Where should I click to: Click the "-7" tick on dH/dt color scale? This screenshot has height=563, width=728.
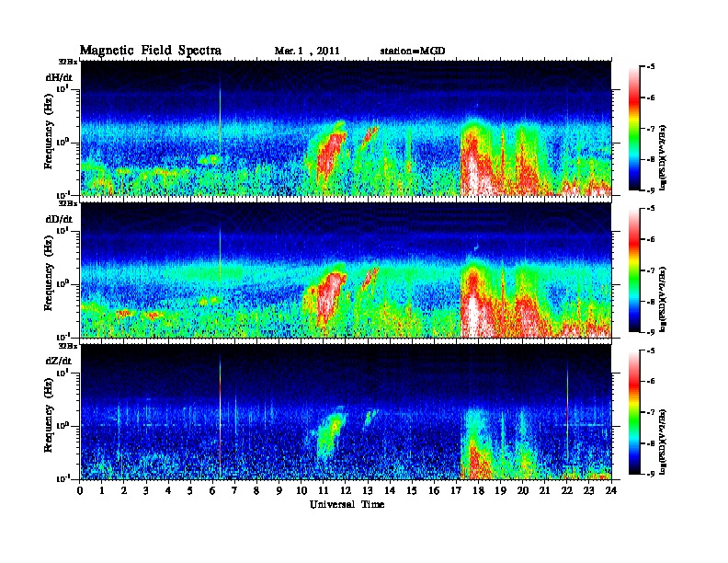pyautogui.click(x=651, y=129)
